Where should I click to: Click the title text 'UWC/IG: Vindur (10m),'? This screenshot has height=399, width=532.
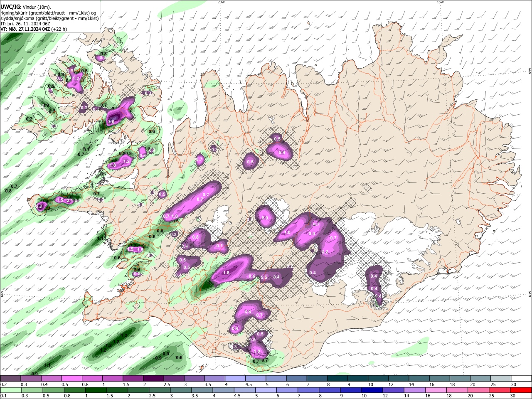tap(26, 7)
